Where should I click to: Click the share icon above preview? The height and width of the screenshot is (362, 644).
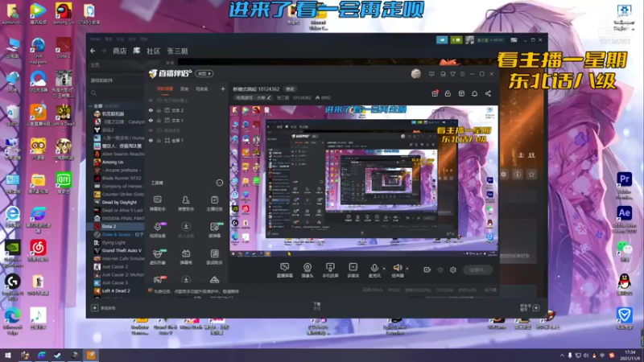[488, 93]
